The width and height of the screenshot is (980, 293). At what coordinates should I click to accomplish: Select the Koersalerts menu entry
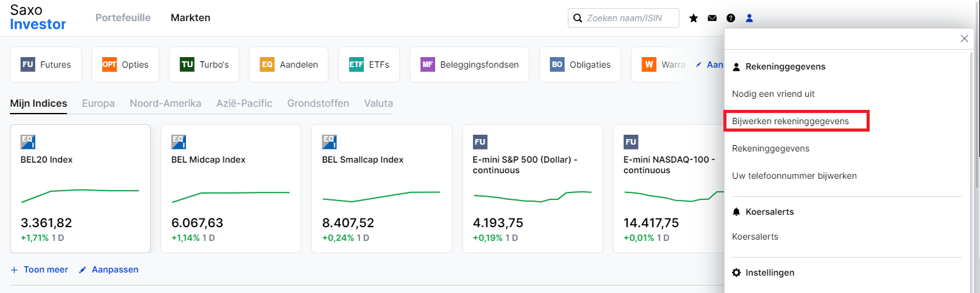point(755,237)
